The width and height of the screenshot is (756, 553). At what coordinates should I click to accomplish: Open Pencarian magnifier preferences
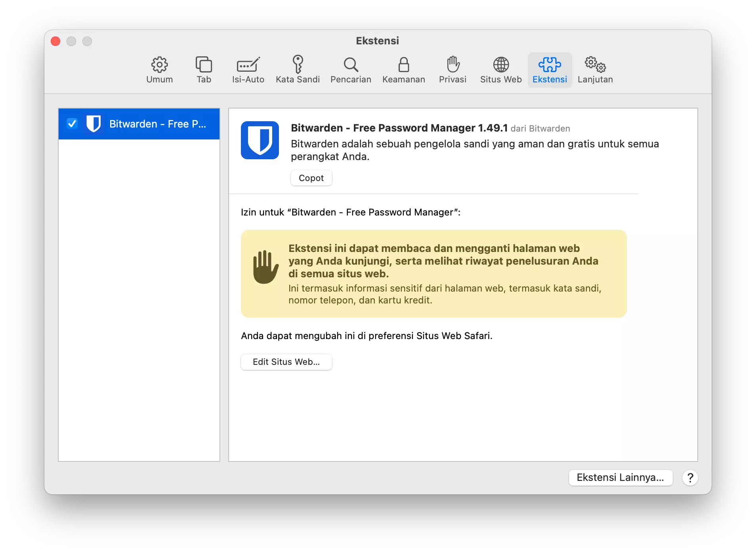click(x=351, y=69)
